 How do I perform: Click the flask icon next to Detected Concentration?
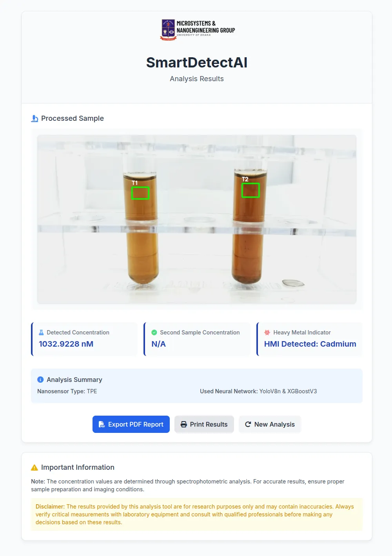click(x=41, y=333)
